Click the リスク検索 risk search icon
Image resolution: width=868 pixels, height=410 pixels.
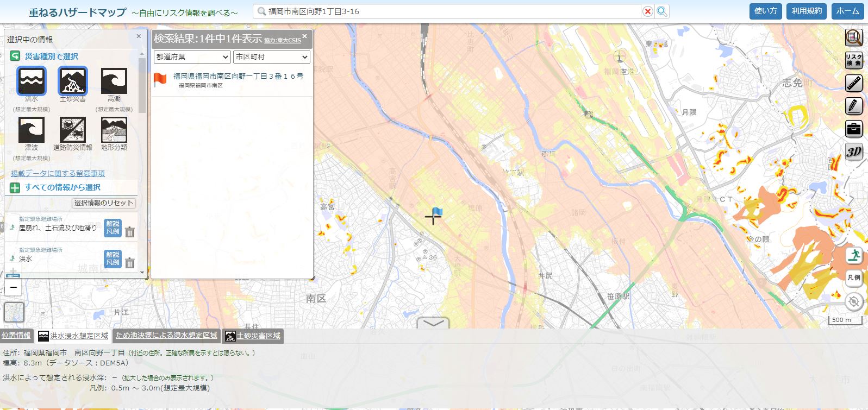pyautogui.click(x=854, y=60)
